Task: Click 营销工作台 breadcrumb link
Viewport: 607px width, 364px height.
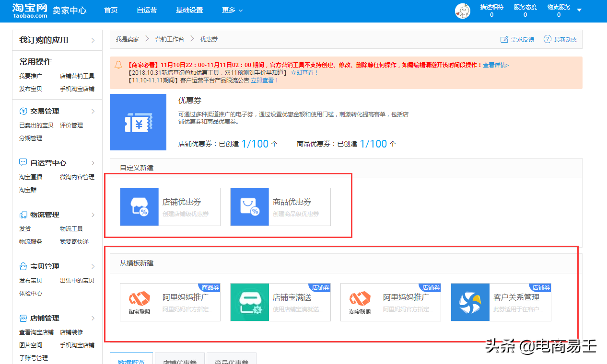Action: tap(169, 39)
